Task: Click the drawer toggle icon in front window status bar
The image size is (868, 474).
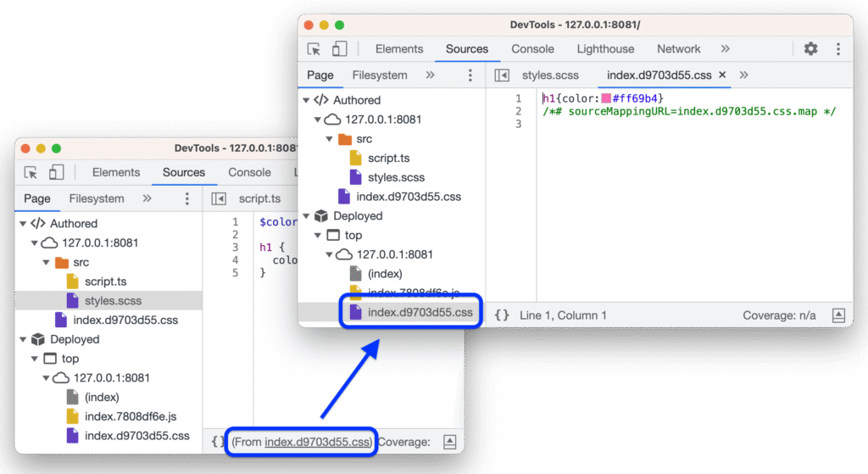Action: point(838,315)
